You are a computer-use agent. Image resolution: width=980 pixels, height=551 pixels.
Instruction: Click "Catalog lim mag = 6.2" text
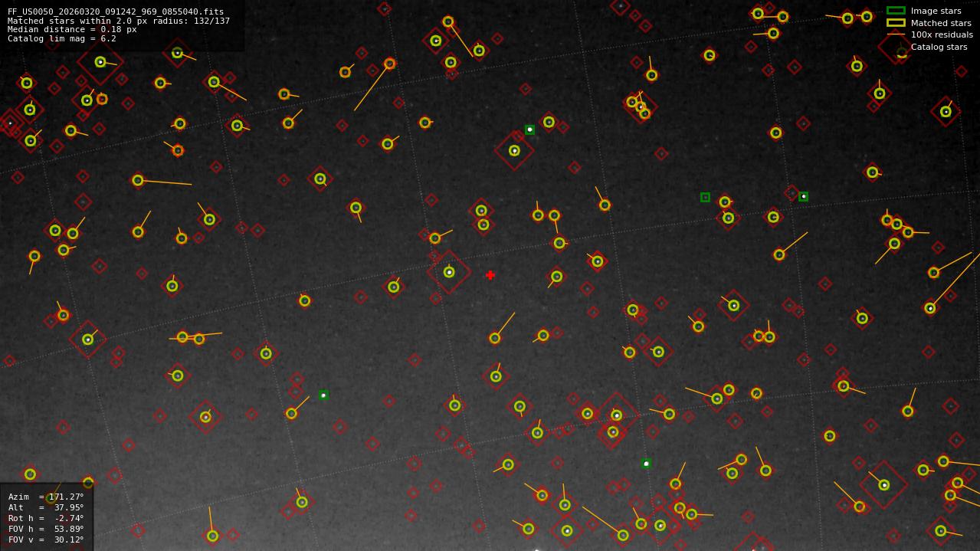point(62,38)
